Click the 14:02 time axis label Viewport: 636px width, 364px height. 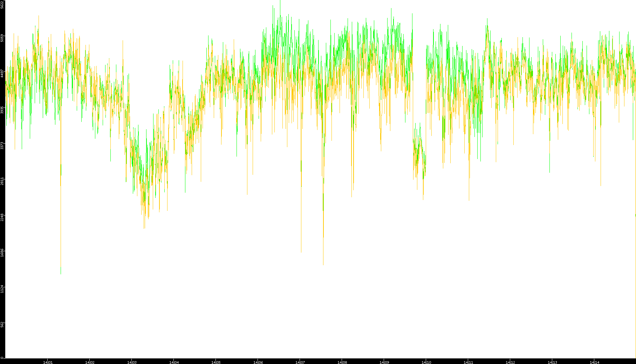(x=90, y=362)
